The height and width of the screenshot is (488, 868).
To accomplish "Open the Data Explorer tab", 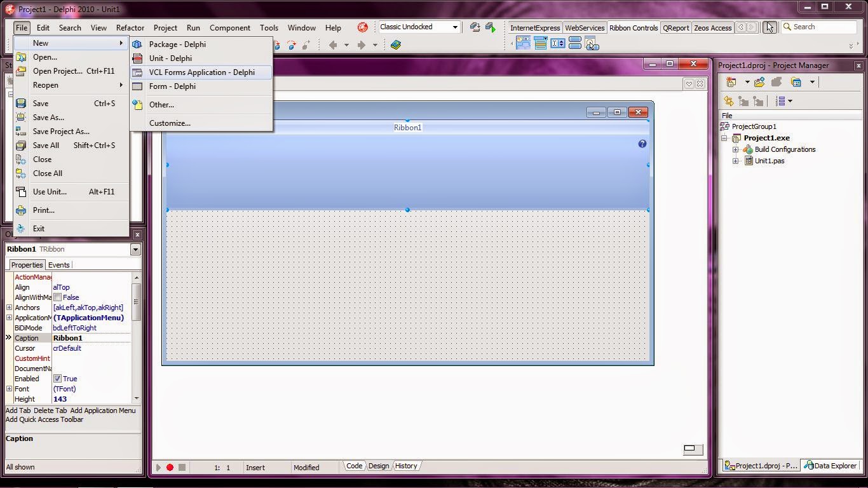I will (831, 466).
